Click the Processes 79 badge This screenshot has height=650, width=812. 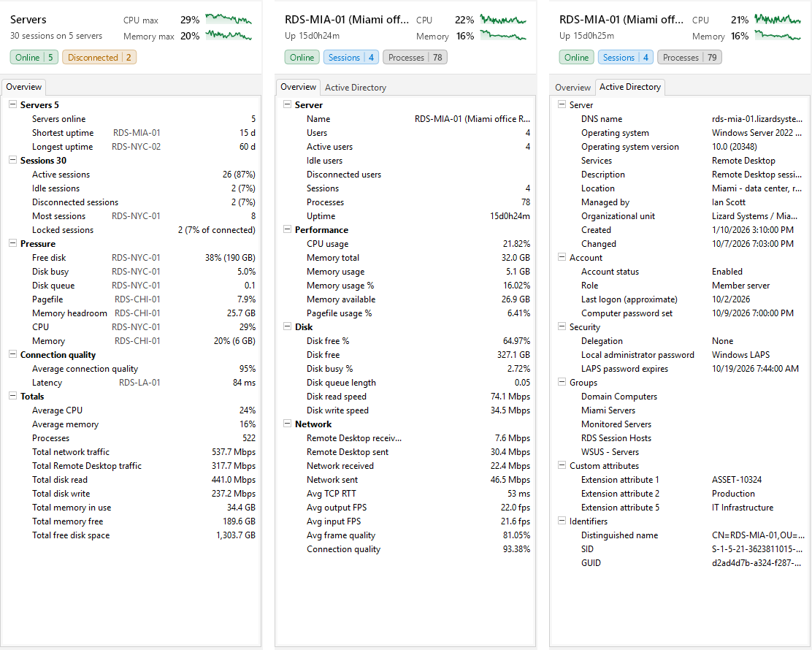point(689,58)
